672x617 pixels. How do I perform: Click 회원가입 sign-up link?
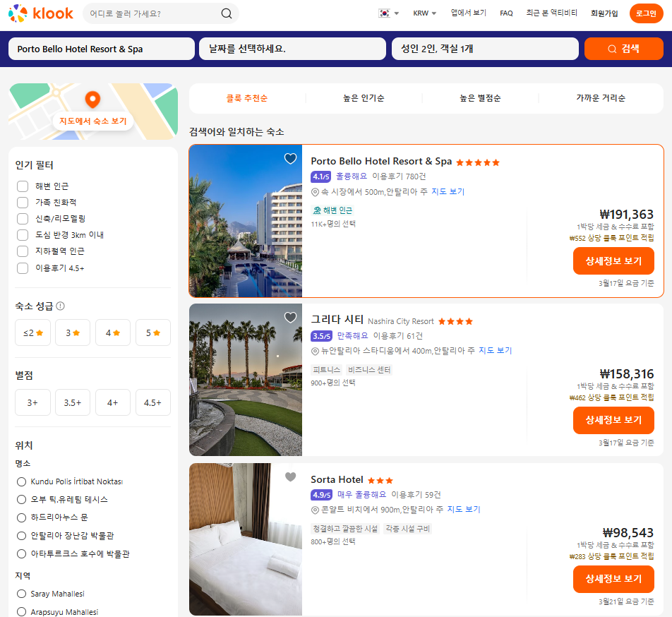click(604, 13)
